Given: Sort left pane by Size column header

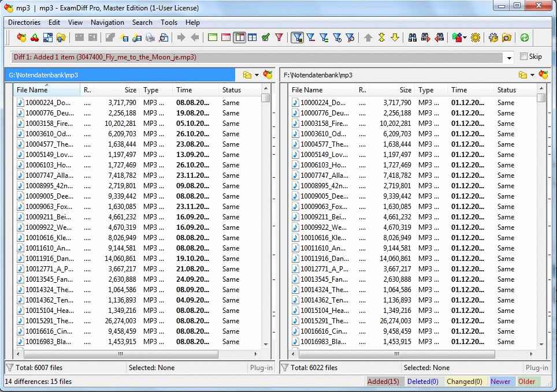Looking at the screenshot, I should 116,90.
